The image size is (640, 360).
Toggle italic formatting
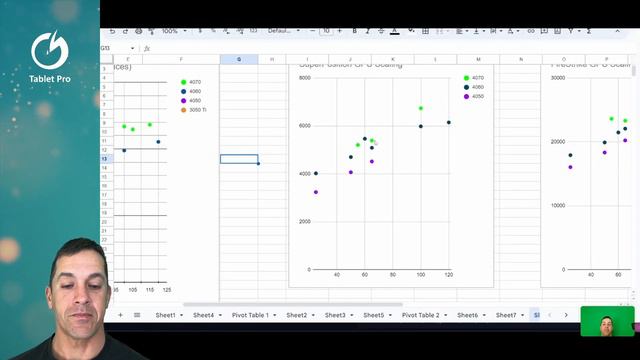[x=367, y=31]
